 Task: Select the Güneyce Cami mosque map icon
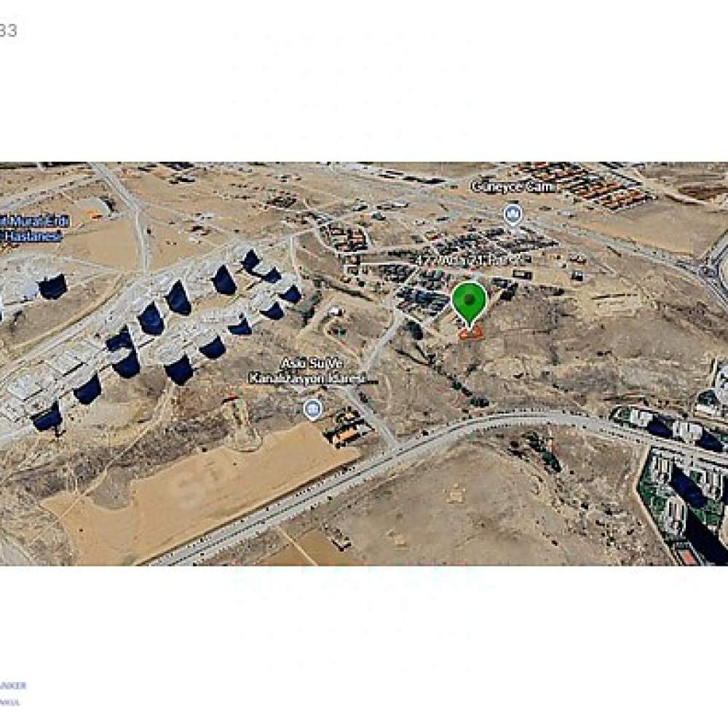pyautogui.click(x=513, y=215)
